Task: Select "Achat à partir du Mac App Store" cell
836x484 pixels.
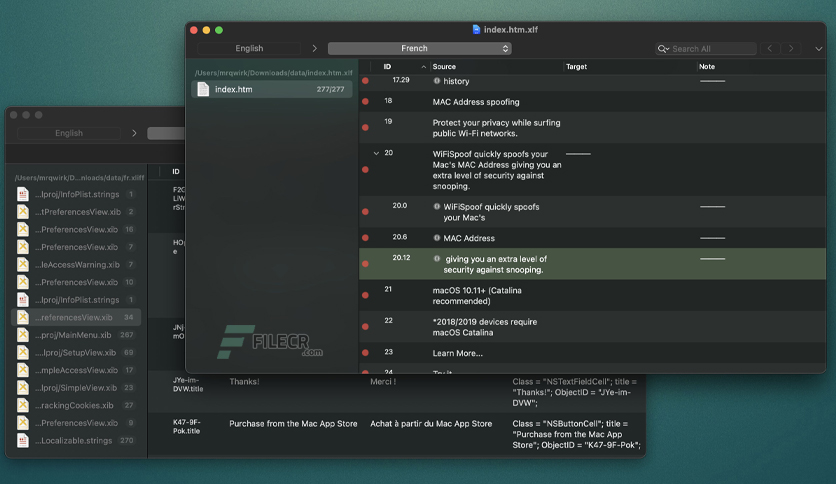Action: (431, 424)
